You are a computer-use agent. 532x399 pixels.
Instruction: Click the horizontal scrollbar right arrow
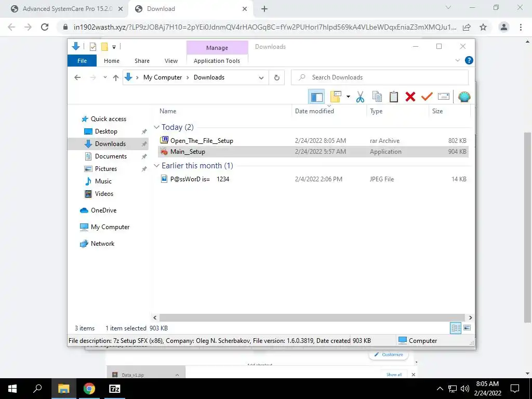tap(470, 317)
